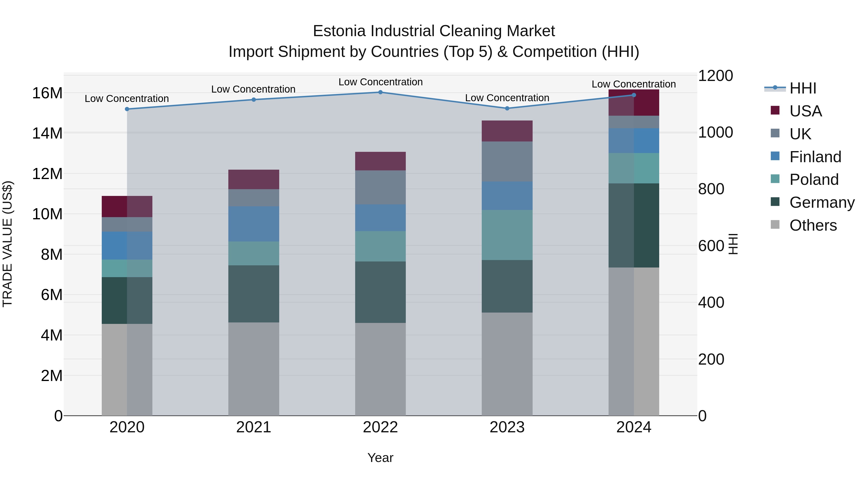The image size is (868, 488).
Task: Click the 2020 USA bar segment
Action: (x=127, y=207)
